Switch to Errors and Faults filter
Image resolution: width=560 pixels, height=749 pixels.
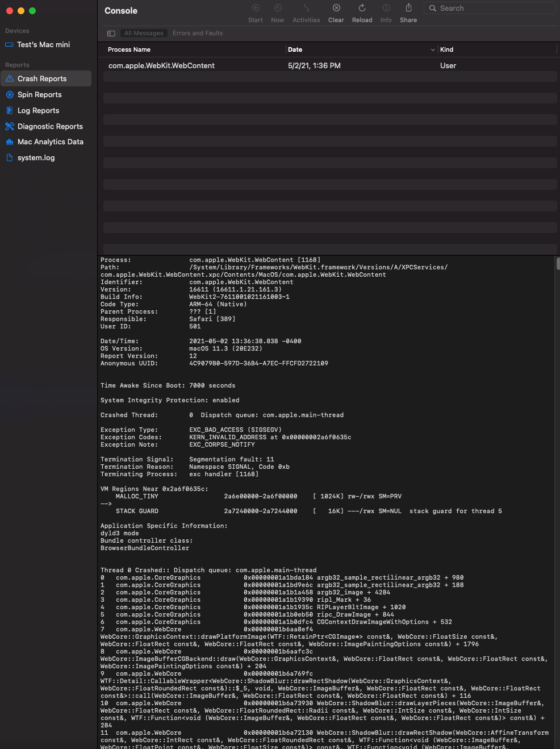198,33
